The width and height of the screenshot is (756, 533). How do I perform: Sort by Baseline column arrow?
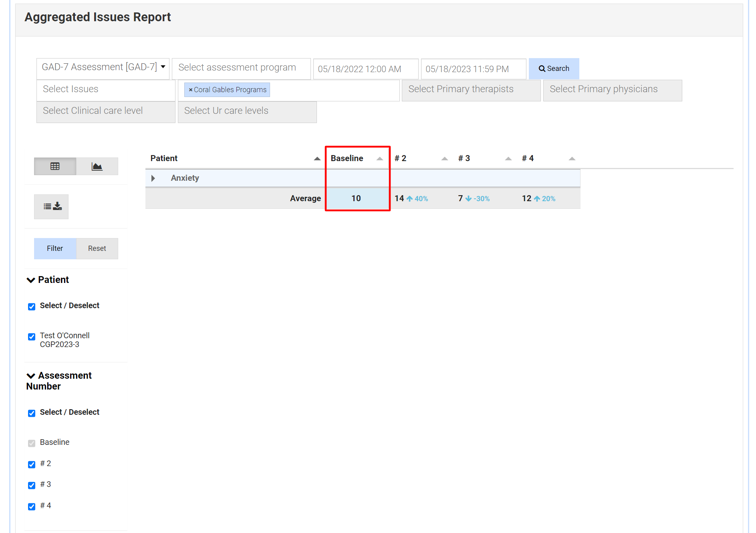379,159
